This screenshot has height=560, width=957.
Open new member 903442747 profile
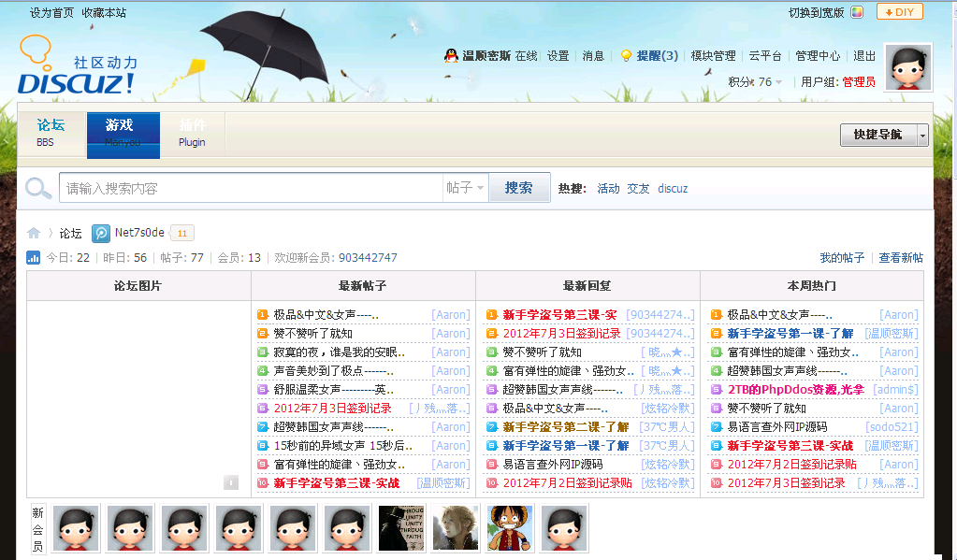tap(368, 257)
